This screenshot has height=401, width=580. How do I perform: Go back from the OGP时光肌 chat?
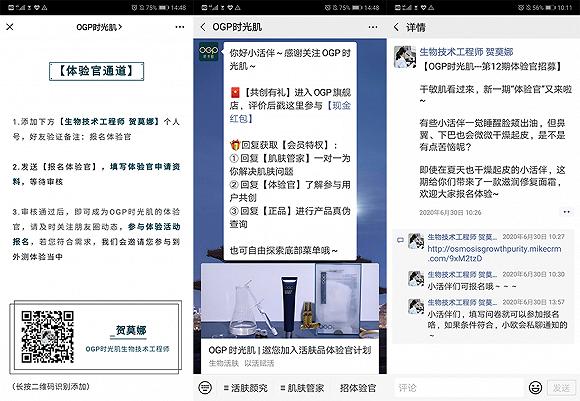pyautogui.click(x=203, y=27)
